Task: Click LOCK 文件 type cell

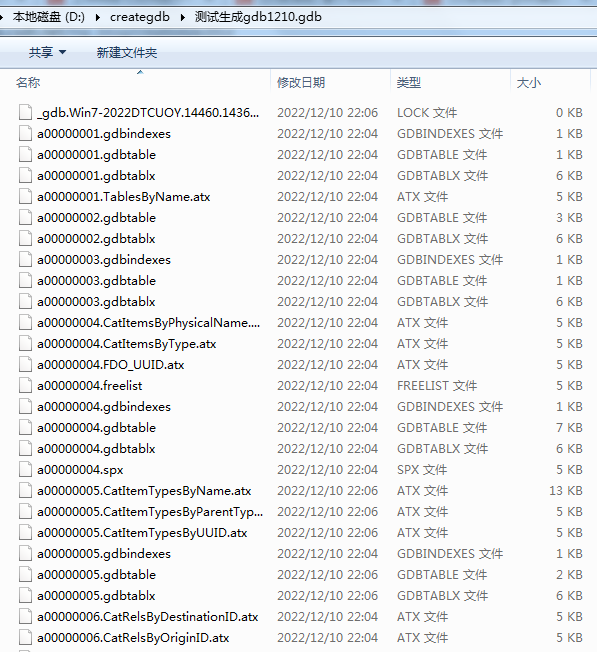Action: click(x=427, y=113)
